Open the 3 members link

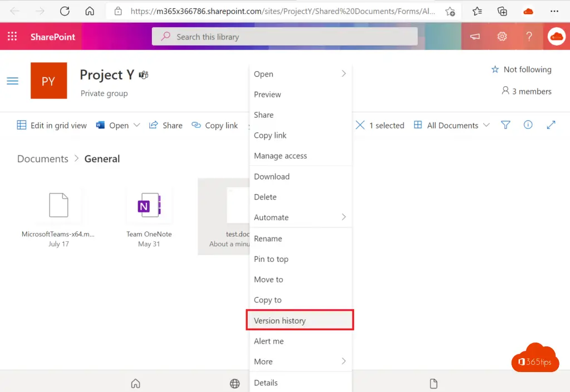tap(527, 91)
